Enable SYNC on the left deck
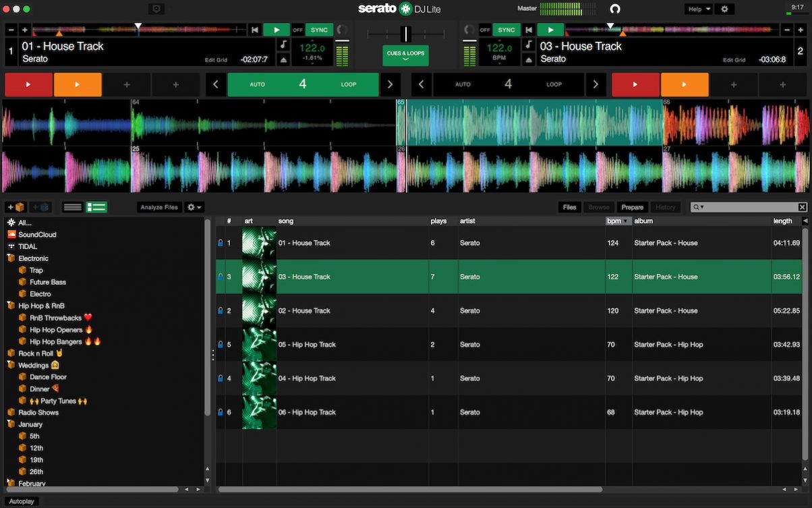Image resolution: width=812 pixels, height=508 pixels. click(x=318, y=30)
